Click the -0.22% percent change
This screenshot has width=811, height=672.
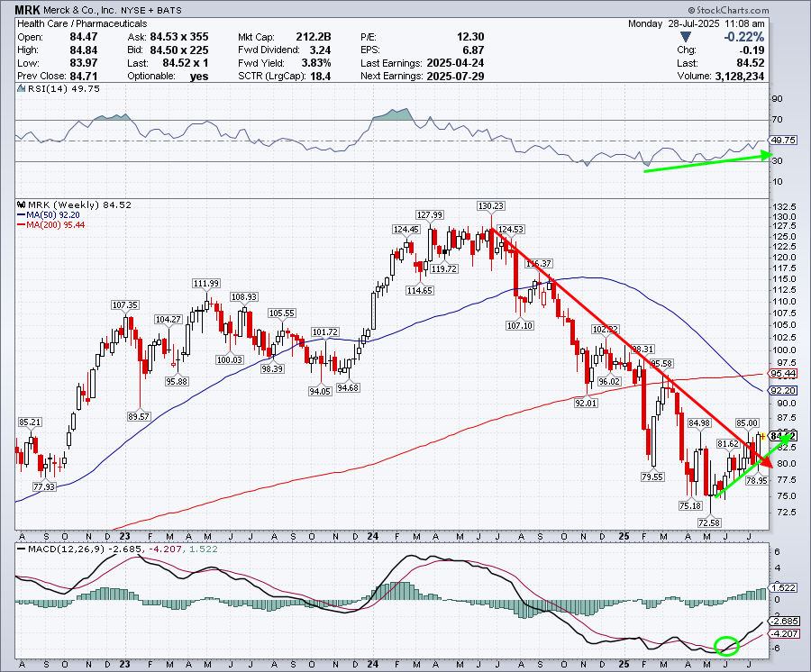(743, 37)
